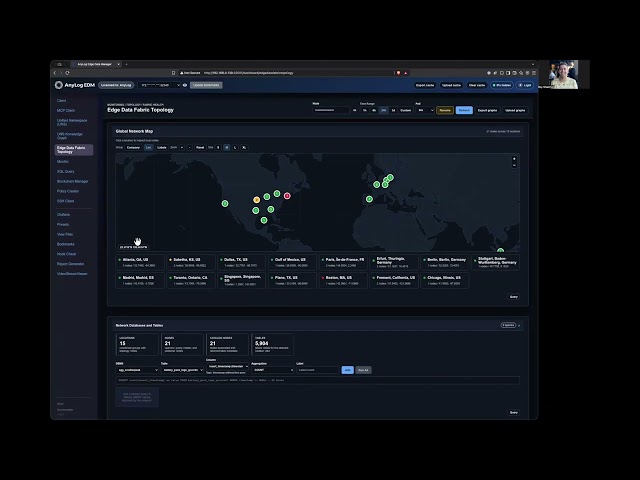Click the West Coast green map marker
Image resolution: width=640 pixels, height=480 pixels.
[225, 203]
